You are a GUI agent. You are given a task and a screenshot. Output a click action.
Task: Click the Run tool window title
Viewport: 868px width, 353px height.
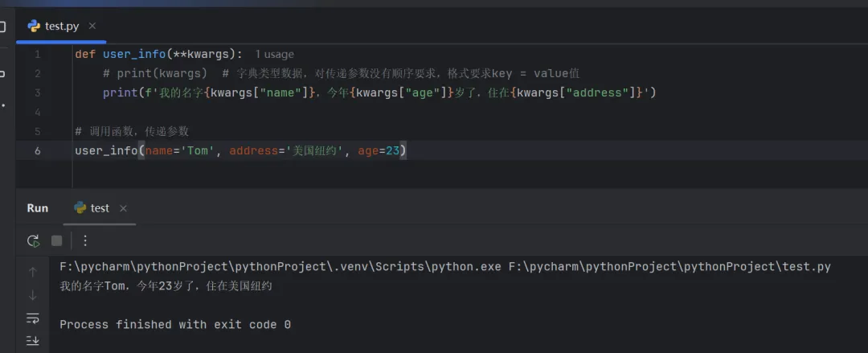point(38,208)
